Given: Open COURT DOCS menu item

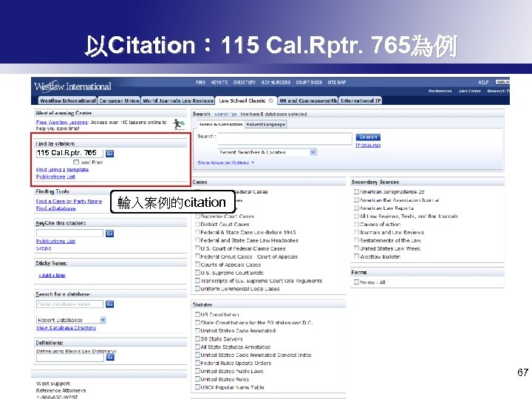Looking at the screenshot, I should (309, 83).
